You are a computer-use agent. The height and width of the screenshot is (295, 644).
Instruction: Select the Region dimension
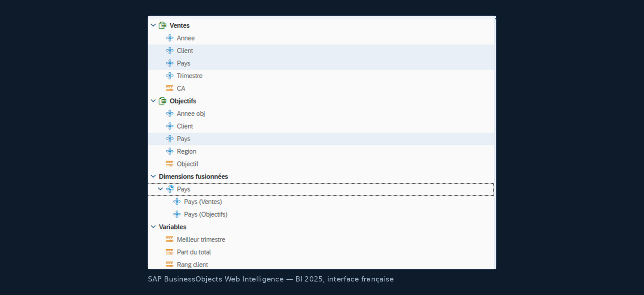(186, 151)
